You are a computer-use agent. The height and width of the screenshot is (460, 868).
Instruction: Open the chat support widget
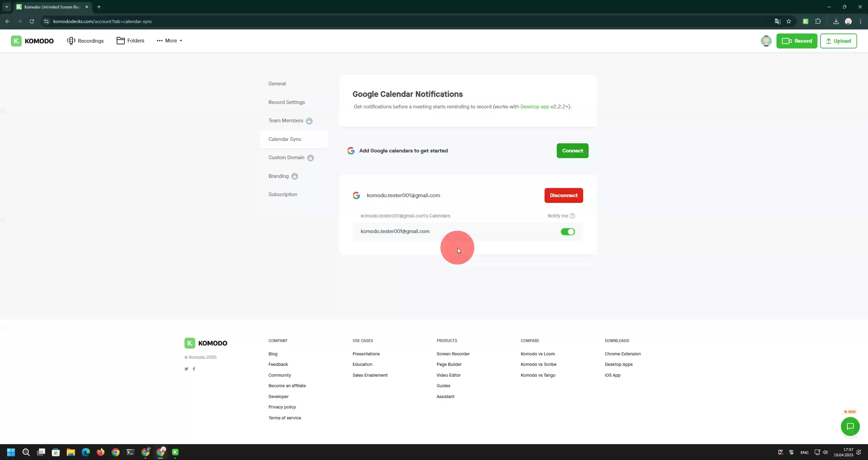(x=850, y=426)
